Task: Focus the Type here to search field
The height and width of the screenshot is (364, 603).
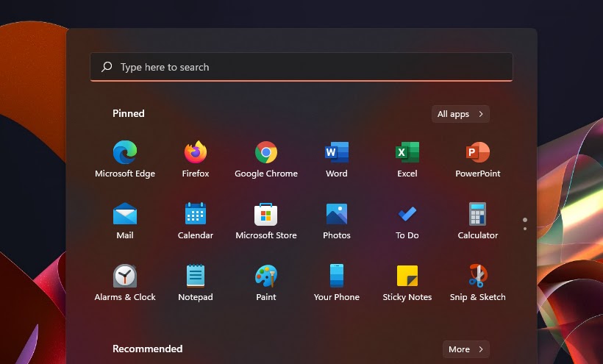Action: pos(301,67)
